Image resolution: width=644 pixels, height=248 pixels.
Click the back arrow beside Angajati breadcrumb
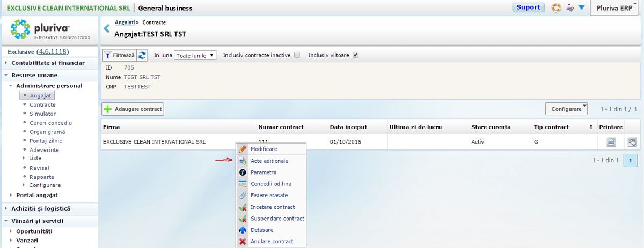106,28
